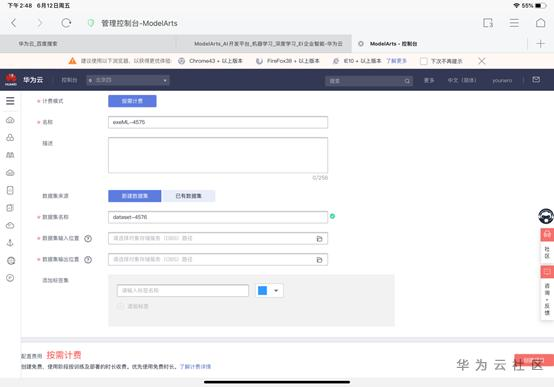Click the header search box
This screenshot has width=554, height=387.
[369, 81]
